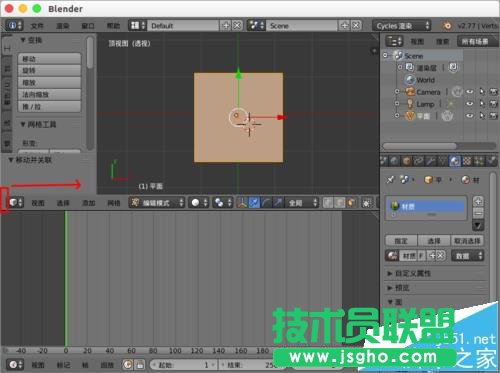Viewport: 500px width, 373px height.
Task: Open the pivot point dropdown
Action: [223, 202]
